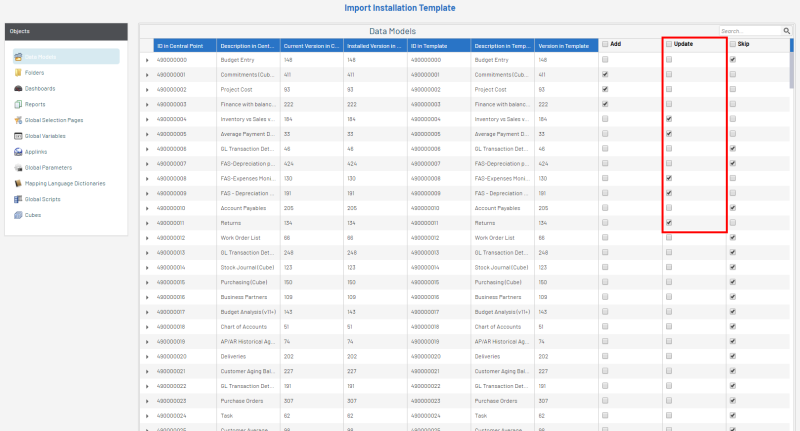Open the Folders objects icon
800x431 pixels.
click(x=18, y=73)
